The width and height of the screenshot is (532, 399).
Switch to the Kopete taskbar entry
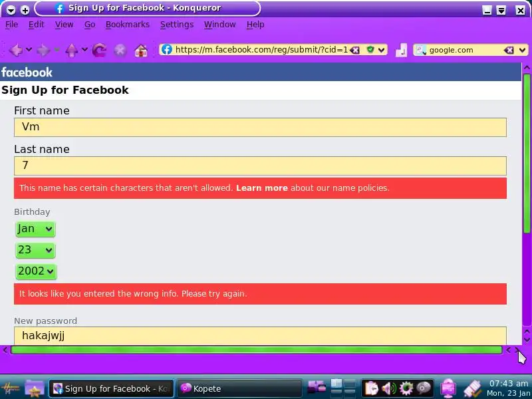[239, 388]
